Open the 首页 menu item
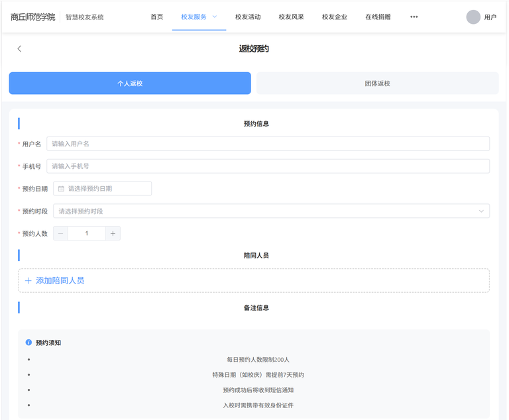 click(157, 17)
